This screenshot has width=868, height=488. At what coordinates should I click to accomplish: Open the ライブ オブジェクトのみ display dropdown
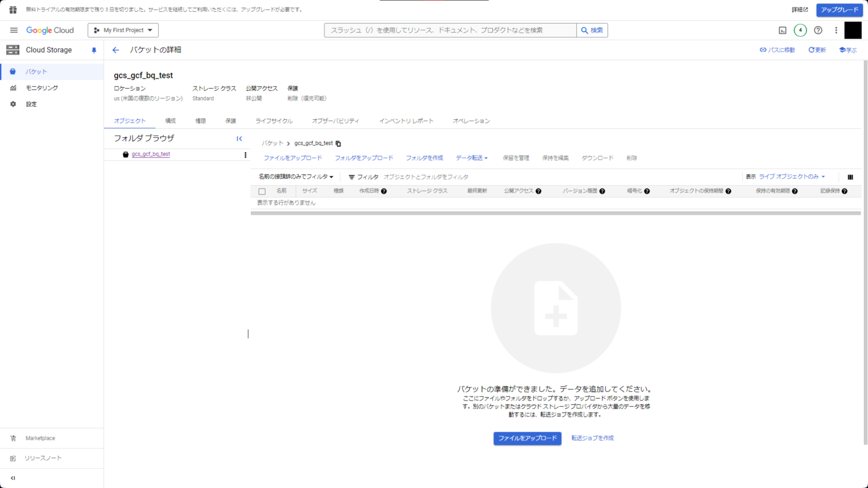coord(790,176)
